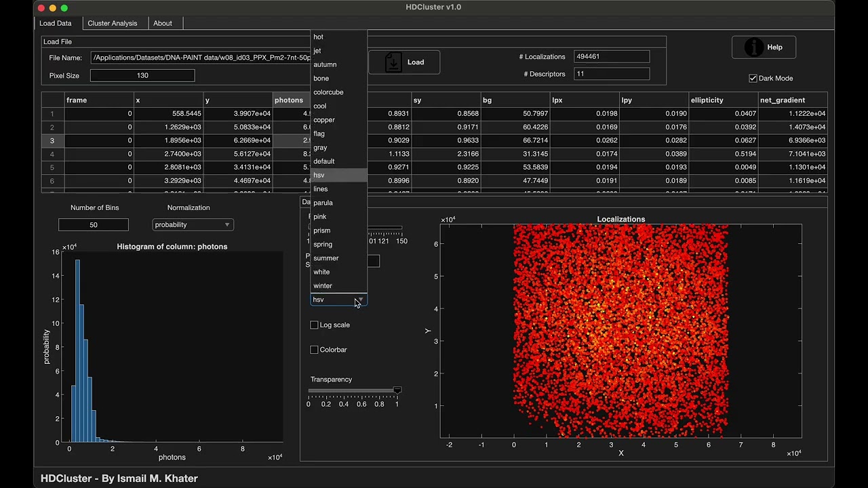Open Help via the info icon
The height and width of the screenshot is (488, 868).
tap(764, 47)
